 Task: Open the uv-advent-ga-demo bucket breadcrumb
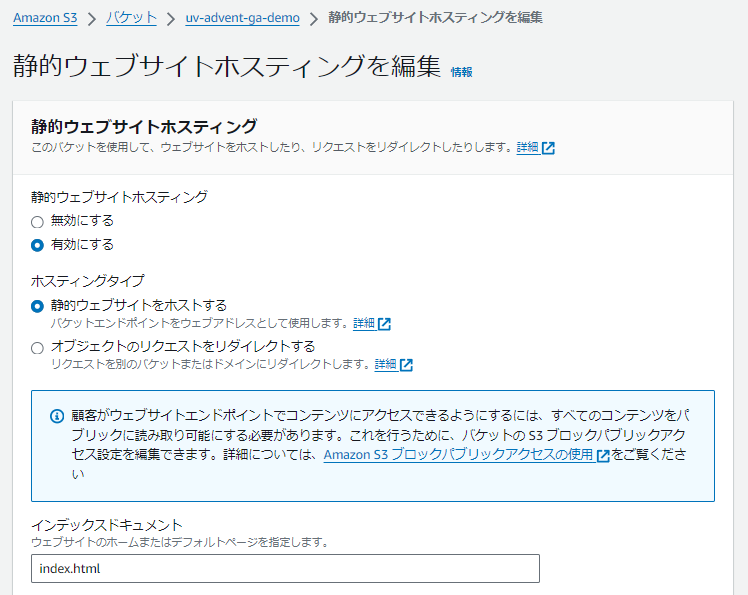(x=242, y=18)
